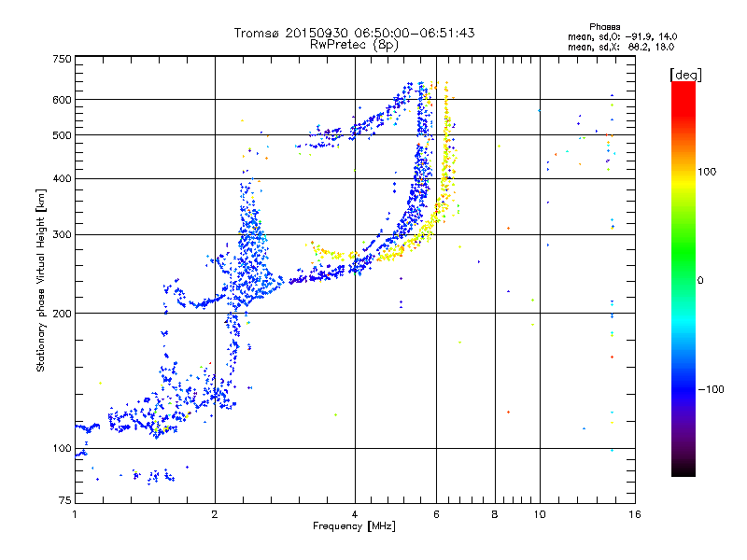
Task: Click the x-axis tick label '6'
Action: (436, 514)
